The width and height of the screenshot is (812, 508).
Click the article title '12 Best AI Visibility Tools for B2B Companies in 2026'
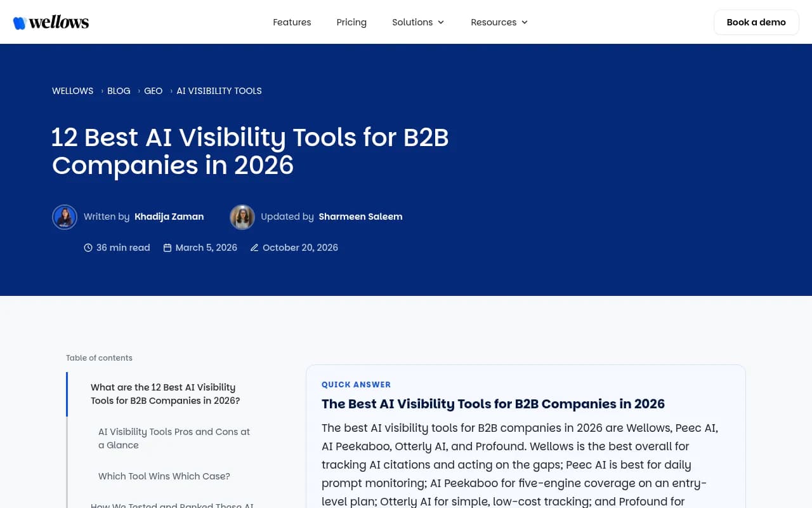pyautogui.click(x=250, y=151)
